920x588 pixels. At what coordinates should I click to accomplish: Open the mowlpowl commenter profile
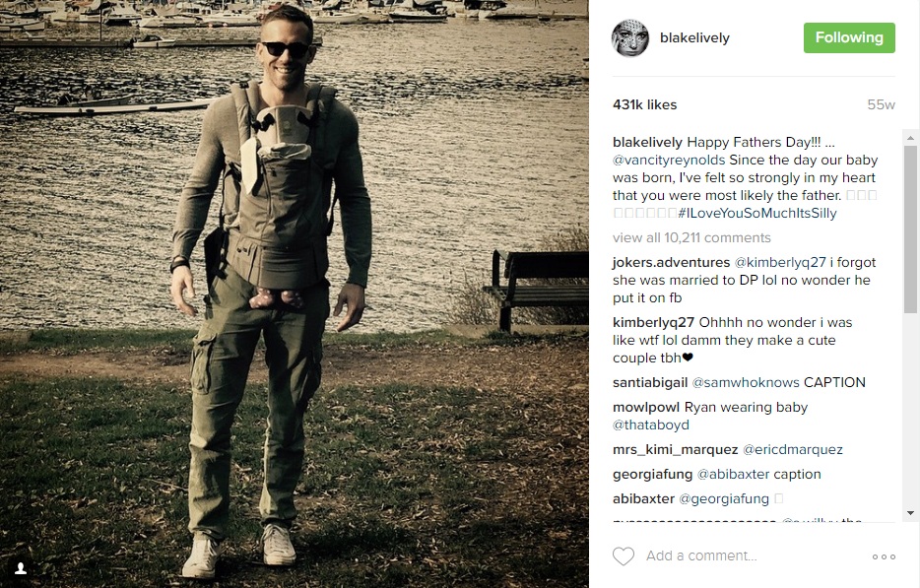(x=646, y=407)
